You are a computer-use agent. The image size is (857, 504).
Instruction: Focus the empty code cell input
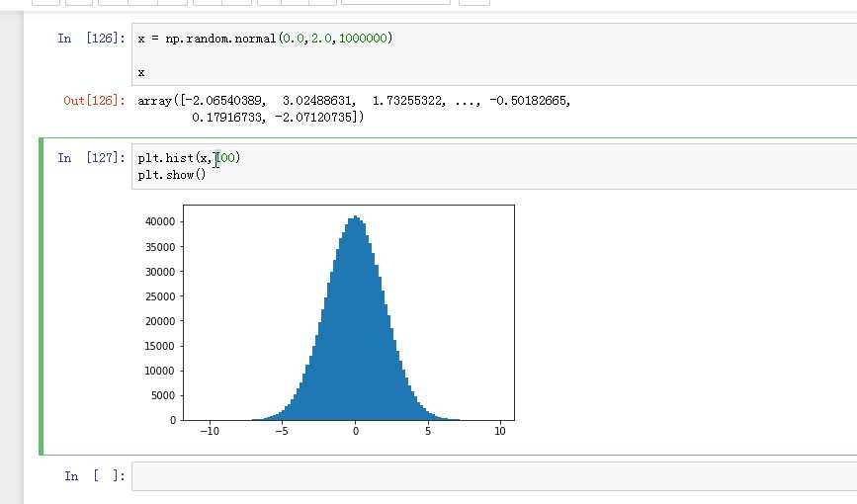point(494,476)
